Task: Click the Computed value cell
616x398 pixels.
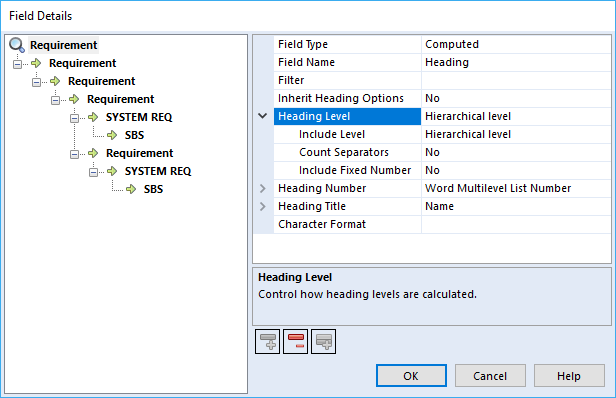Action: pos(516,44)
